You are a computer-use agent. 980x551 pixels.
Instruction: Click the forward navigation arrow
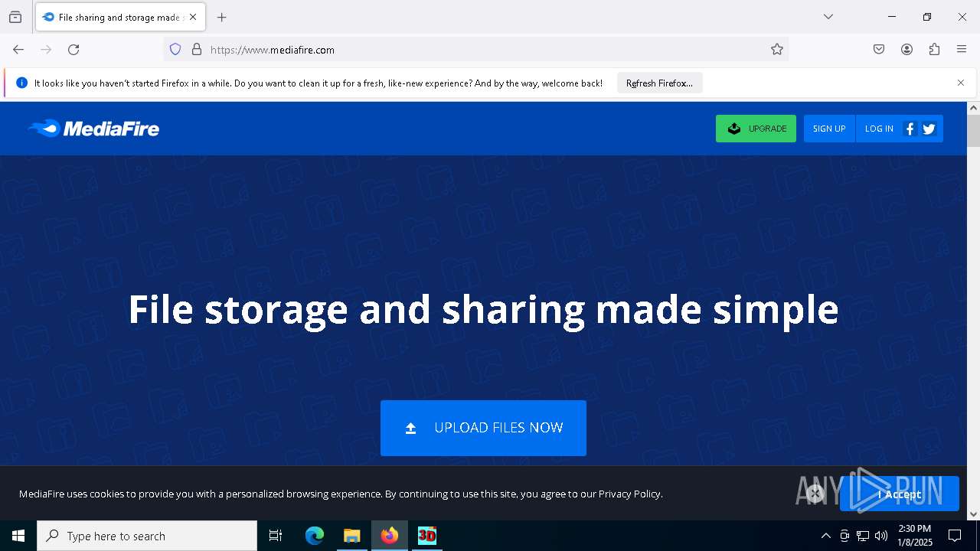click(46, 50)
